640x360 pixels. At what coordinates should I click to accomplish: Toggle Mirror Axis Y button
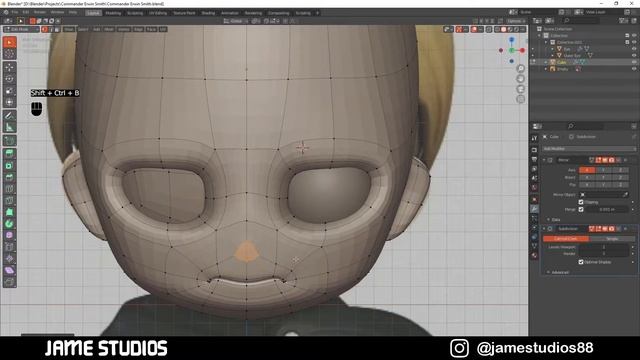[x=603, y=170]
